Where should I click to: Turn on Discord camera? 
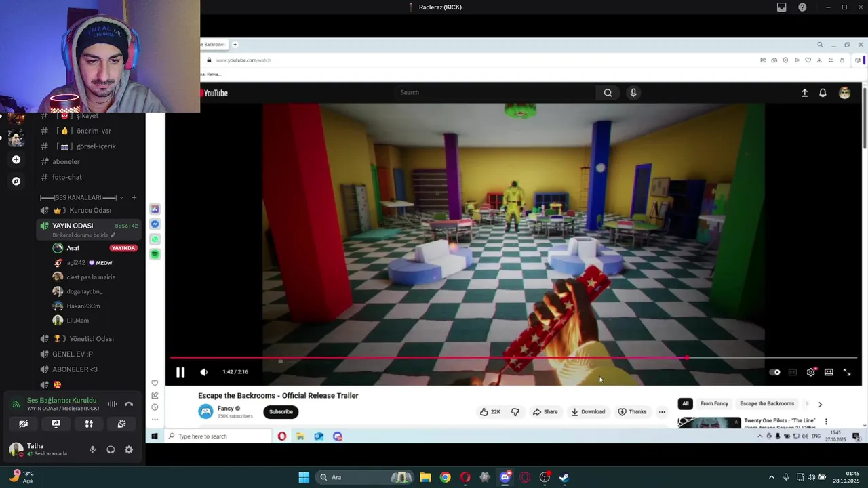pos(24,424)
